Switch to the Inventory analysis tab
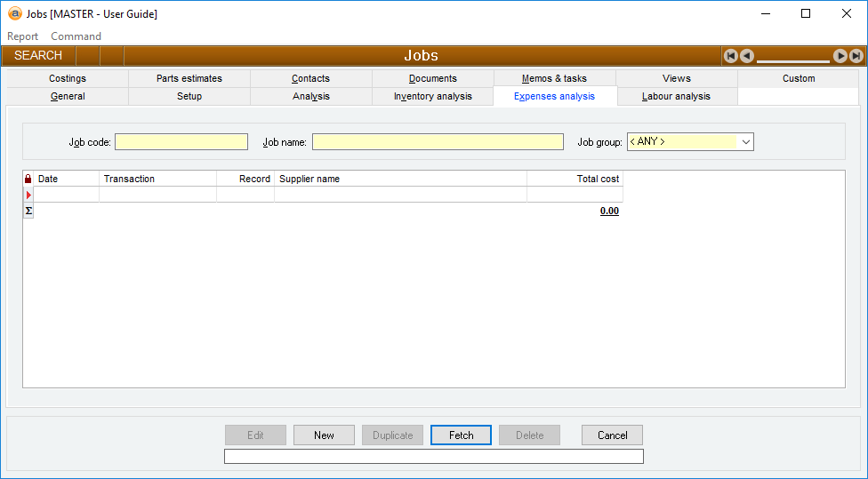Image resolution: width=868 pixels, height=479 pixels. coord(432,96)
